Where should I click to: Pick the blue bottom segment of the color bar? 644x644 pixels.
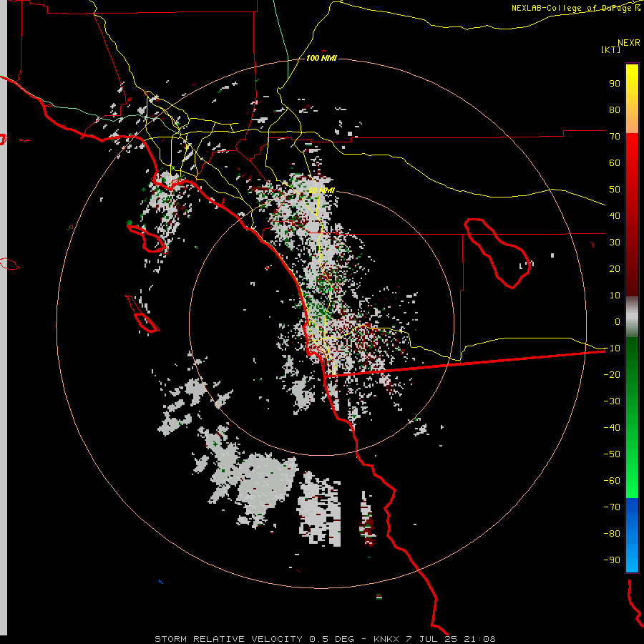(x=632, y=535)
